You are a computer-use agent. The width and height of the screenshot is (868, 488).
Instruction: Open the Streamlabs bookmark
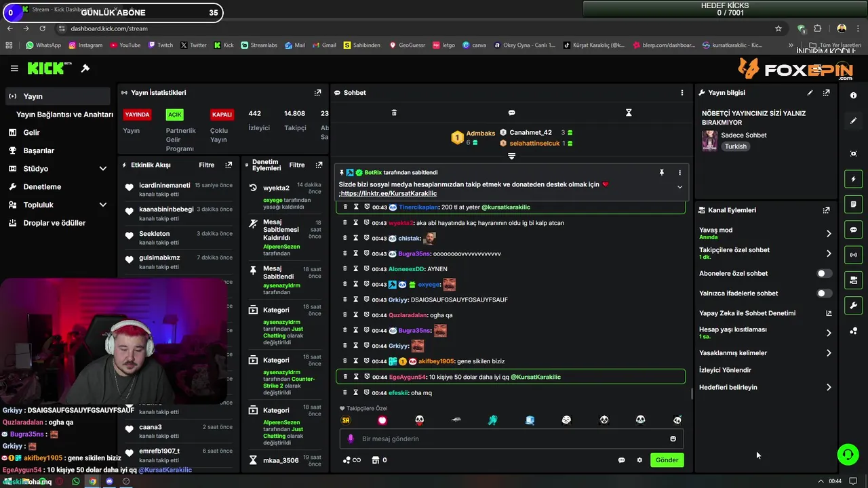pyautogui.click(x=260, y=45)
